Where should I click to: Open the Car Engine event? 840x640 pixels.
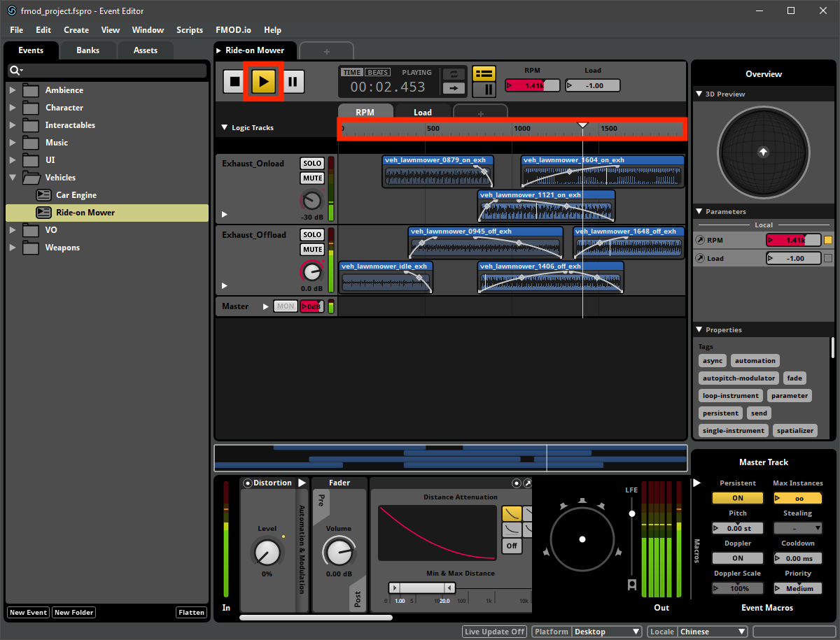[x=76, y=195]
